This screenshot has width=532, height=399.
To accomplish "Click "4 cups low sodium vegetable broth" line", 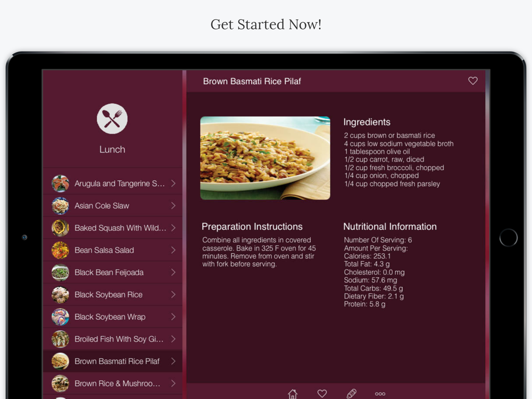I will pos(398,144).
